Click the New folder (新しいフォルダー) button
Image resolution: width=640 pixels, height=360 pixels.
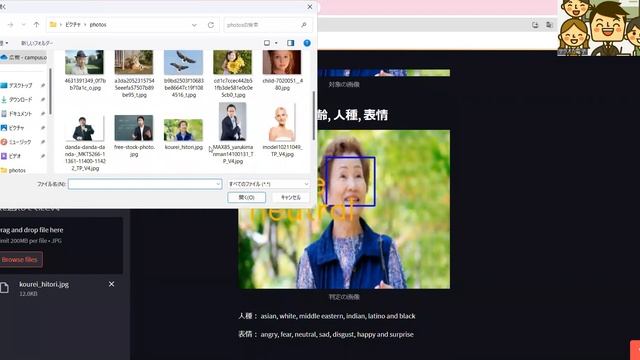point(37,43)
